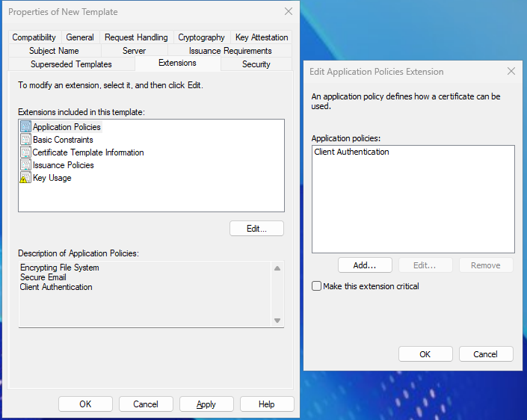
Task: Go to the Subject Name tab
Action: click(x=54, y=51)
